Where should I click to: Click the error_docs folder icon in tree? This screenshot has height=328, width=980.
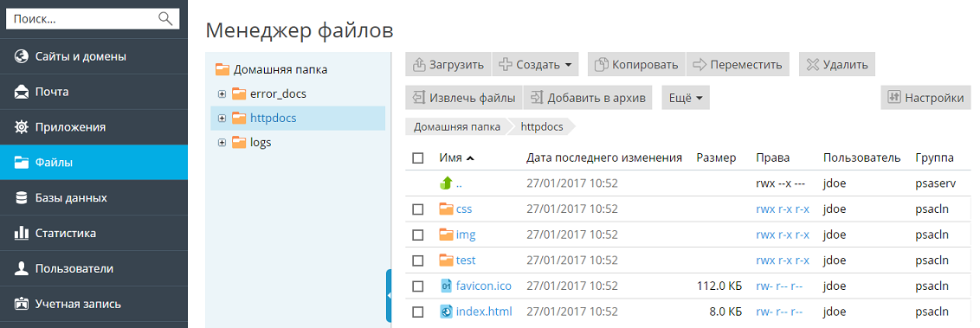tap(239, 93)
